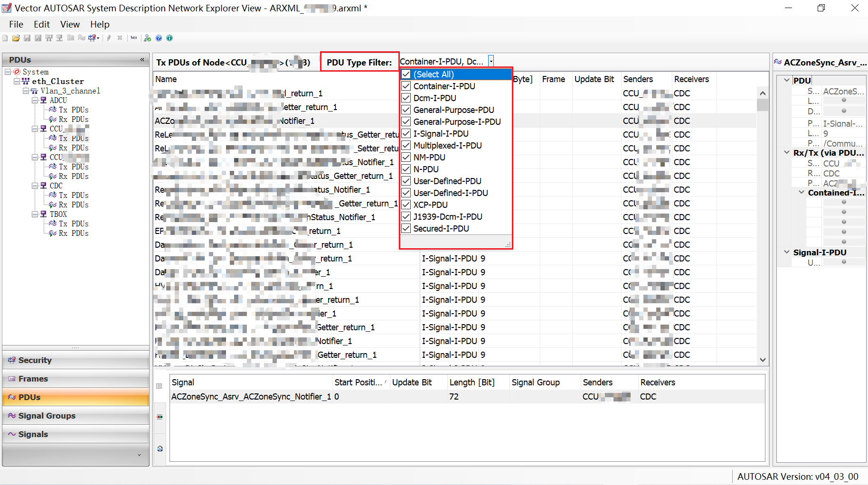868x485 pixels.
Task: Select Rx PDUs icon under TBOX
Action: click(x=53, y=233)
